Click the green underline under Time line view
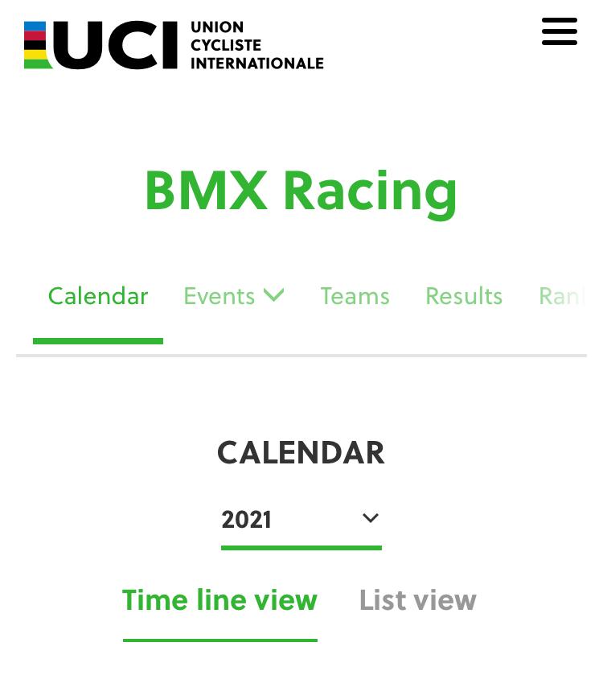 point(219,640)
